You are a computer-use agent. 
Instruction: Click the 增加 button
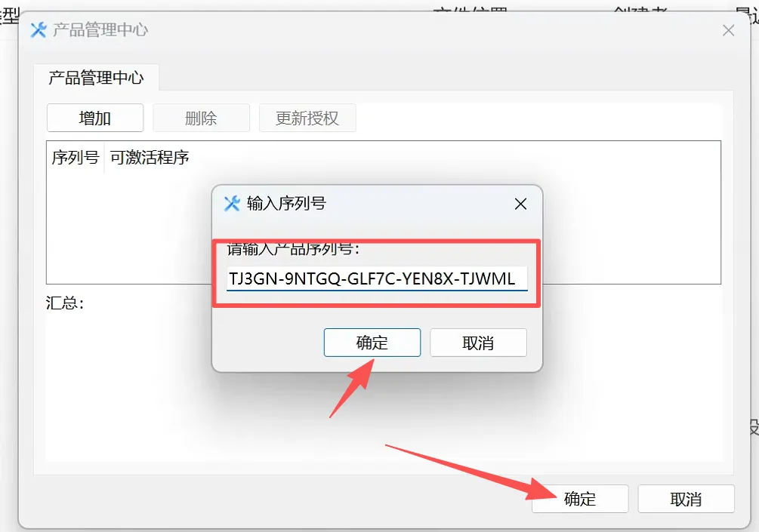coord(95,118)
